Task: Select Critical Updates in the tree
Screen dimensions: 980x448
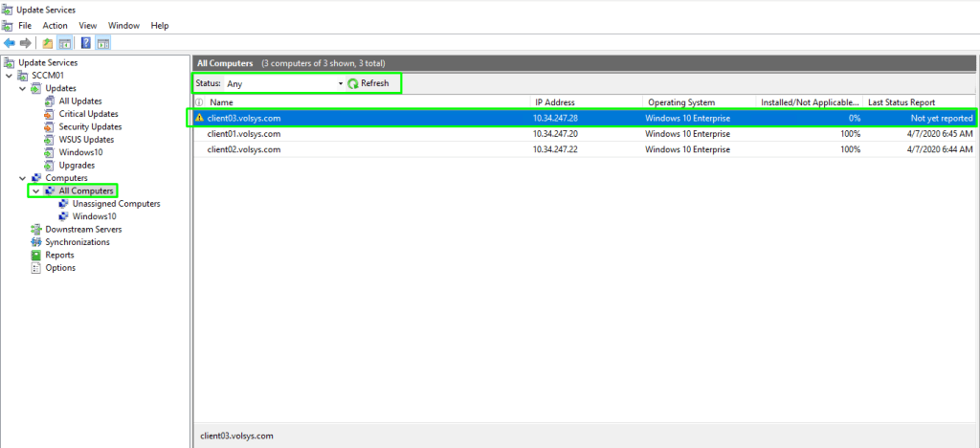Action: [88, 114]
